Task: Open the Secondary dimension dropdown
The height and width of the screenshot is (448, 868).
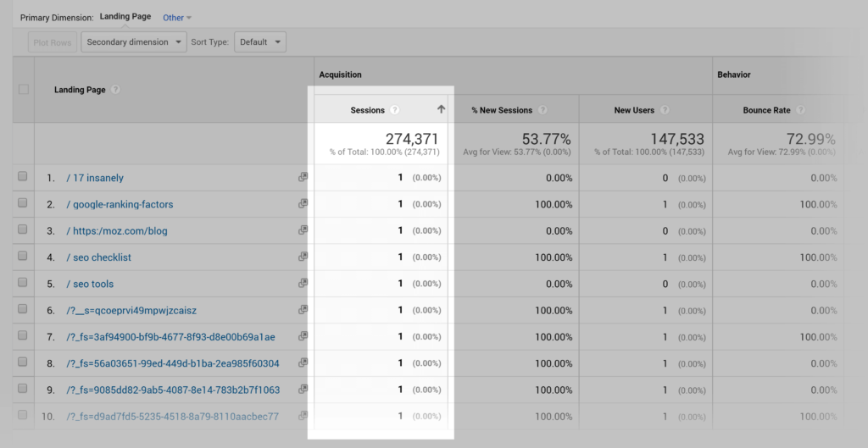Action: 134,42
